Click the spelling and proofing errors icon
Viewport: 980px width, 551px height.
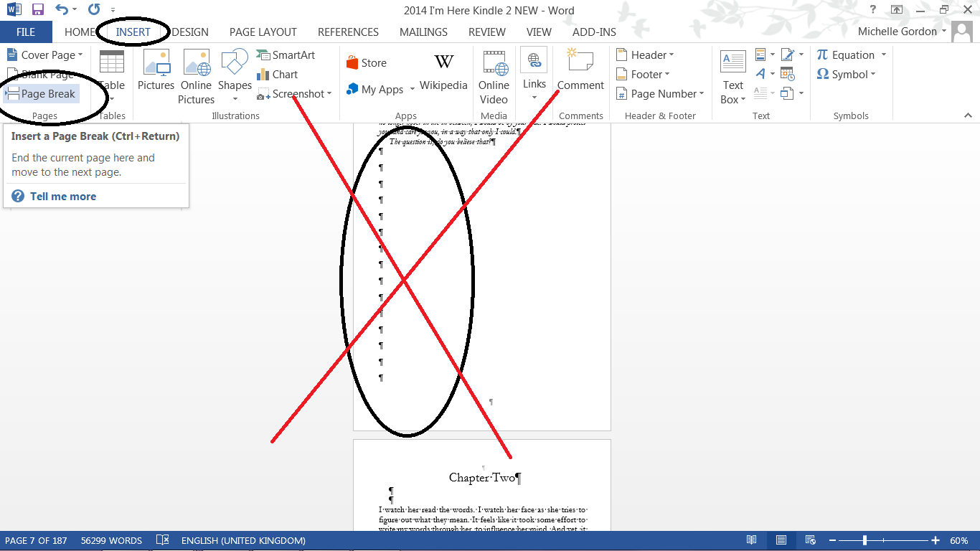pos(163,540)
